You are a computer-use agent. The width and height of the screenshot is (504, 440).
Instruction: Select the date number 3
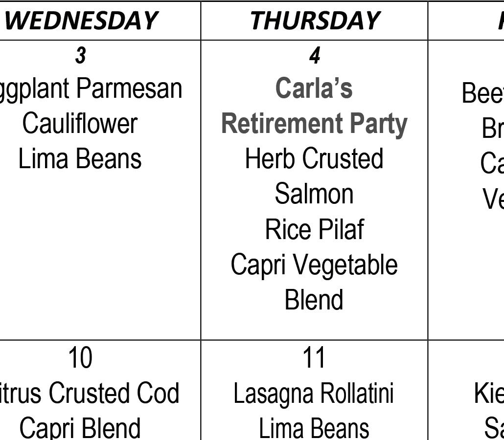point(80,55)
